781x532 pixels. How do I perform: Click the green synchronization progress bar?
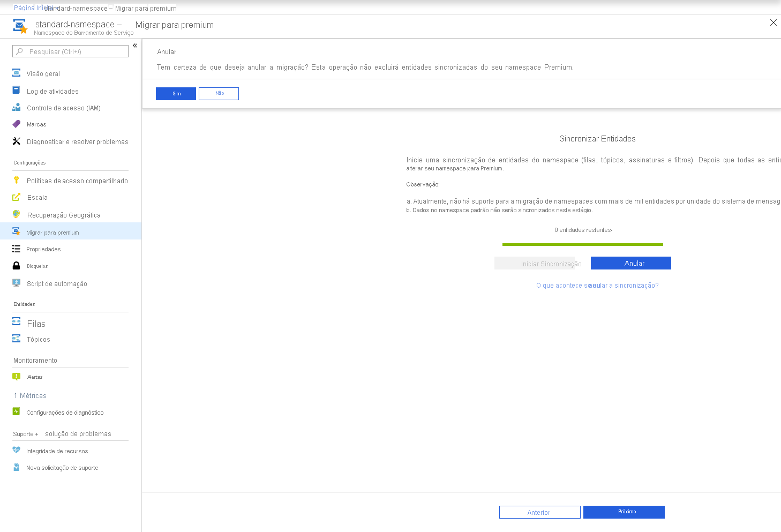point(583,244)
